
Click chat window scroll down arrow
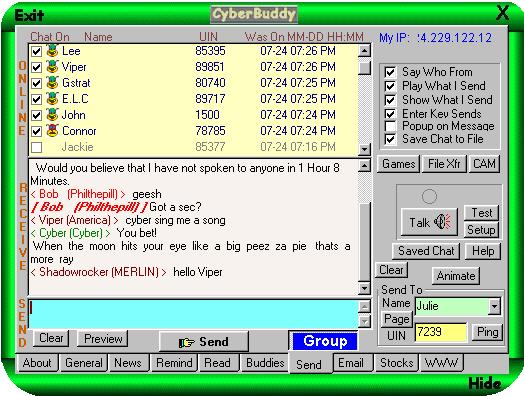coord(364,288)
